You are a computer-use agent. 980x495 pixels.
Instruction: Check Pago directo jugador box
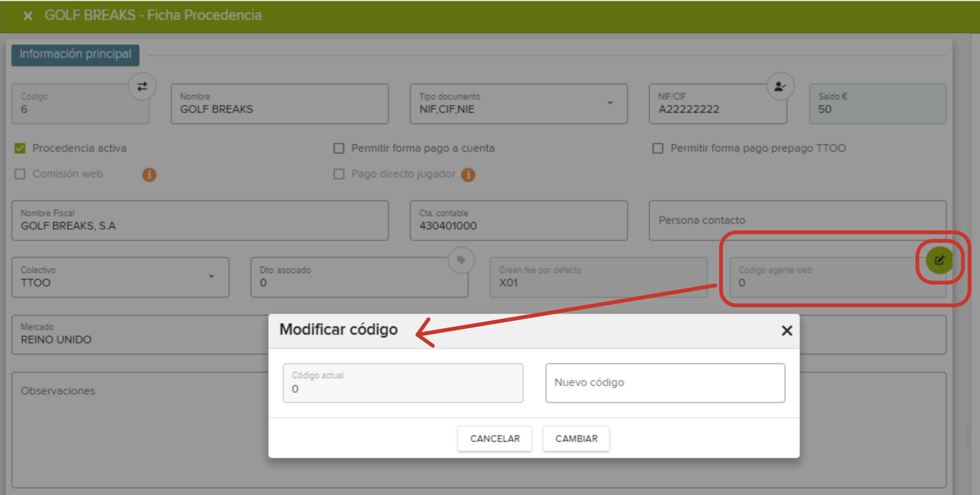pos(339,174)
